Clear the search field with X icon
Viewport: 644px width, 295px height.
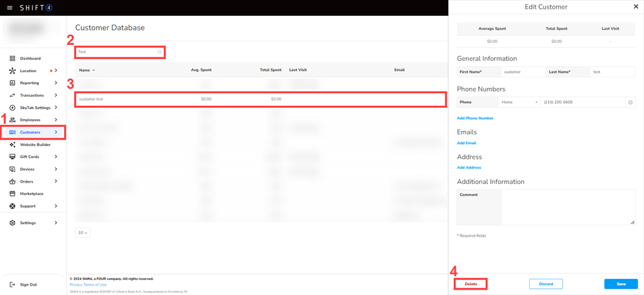coord(159,52)
